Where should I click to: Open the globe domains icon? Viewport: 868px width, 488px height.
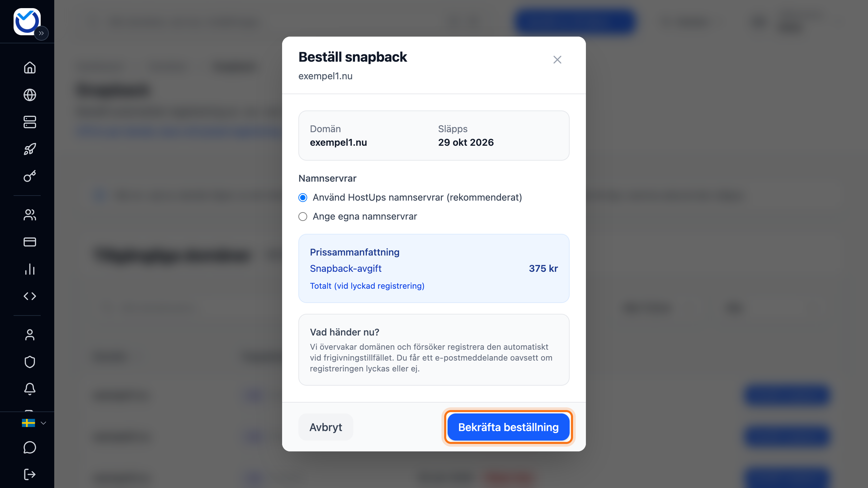[30, 95]
